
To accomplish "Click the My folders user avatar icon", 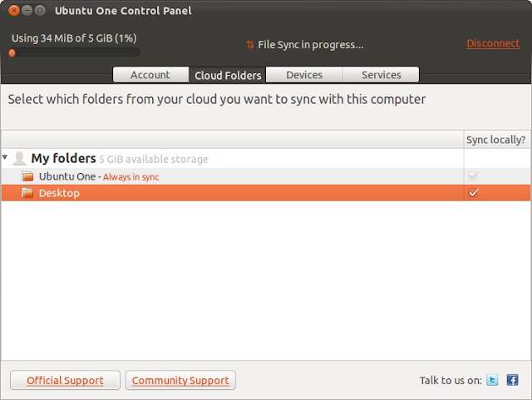I will pos(19,159).
